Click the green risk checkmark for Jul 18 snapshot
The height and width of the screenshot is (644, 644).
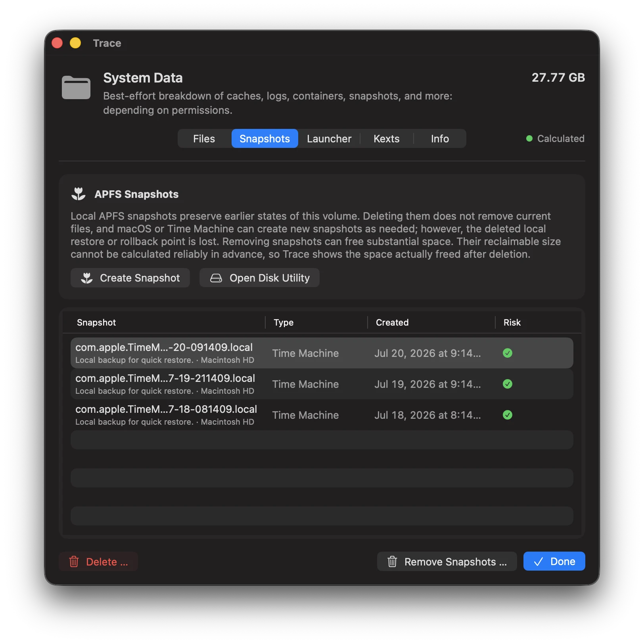[507, 415]
